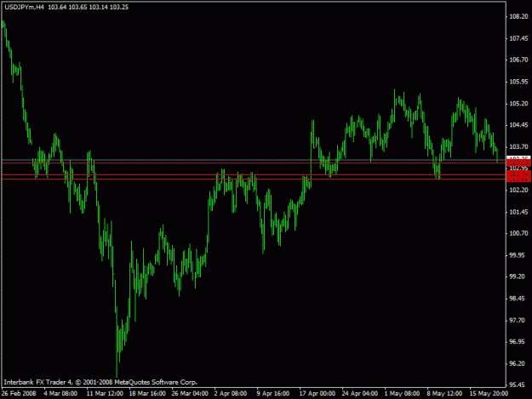The height and width of the screenshot is (399, 532).
Task: Pick the 15 May 20:00 time axis label
Action: click(x=489, y=394)
